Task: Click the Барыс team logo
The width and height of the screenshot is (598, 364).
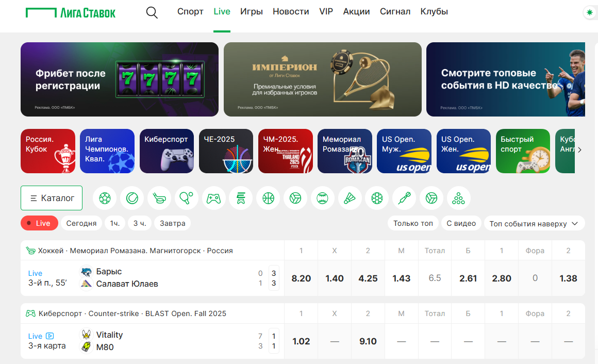Action: tap(87, 272)
